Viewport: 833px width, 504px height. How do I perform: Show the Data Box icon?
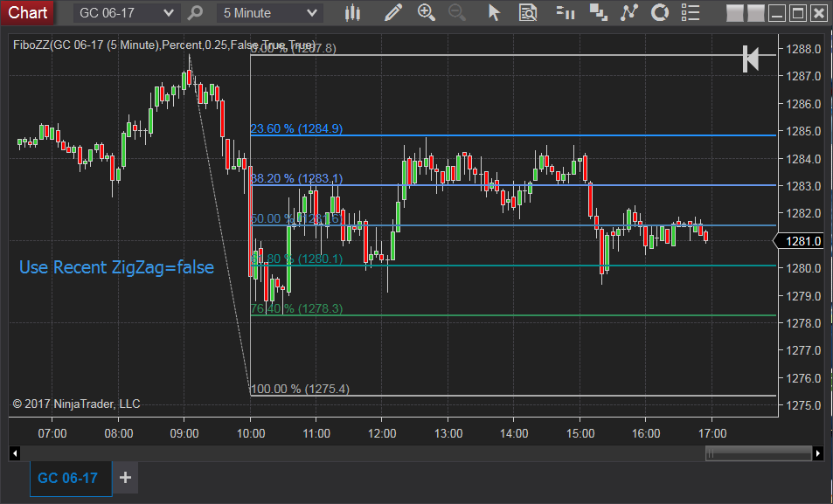click(528, 13)
